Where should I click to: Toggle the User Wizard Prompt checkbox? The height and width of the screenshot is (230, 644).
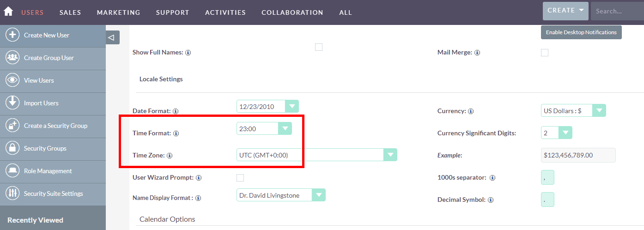[240, 178]
